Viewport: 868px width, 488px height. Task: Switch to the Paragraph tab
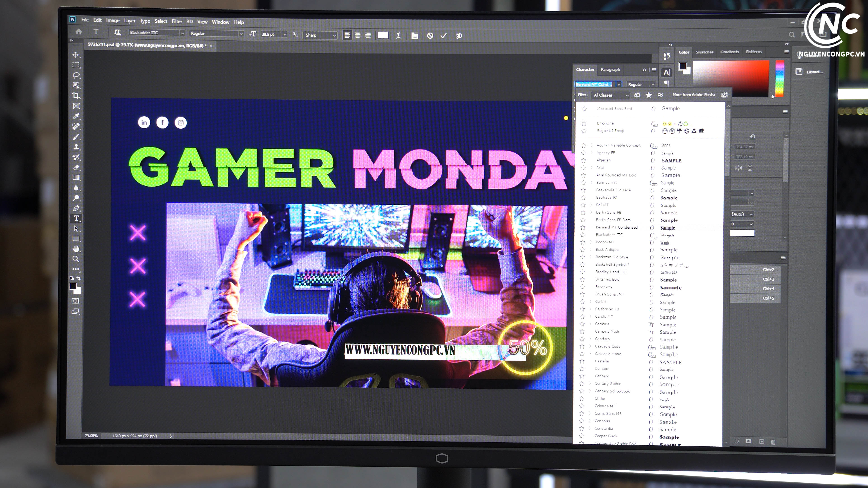(x=610, y=70)
